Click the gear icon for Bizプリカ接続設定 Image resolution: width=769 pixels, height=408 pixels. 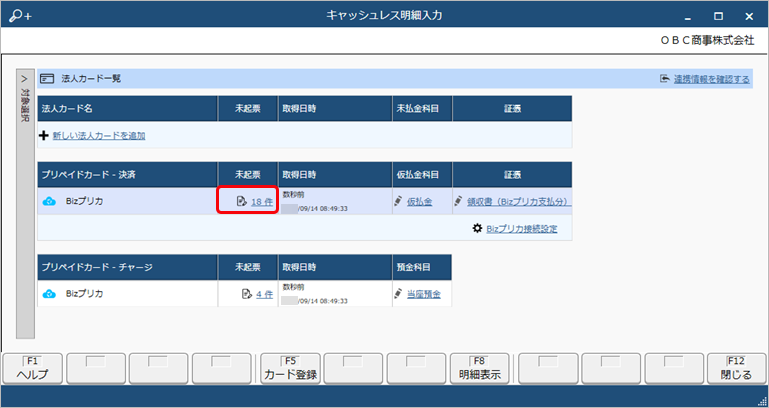[x=477, y=228]
